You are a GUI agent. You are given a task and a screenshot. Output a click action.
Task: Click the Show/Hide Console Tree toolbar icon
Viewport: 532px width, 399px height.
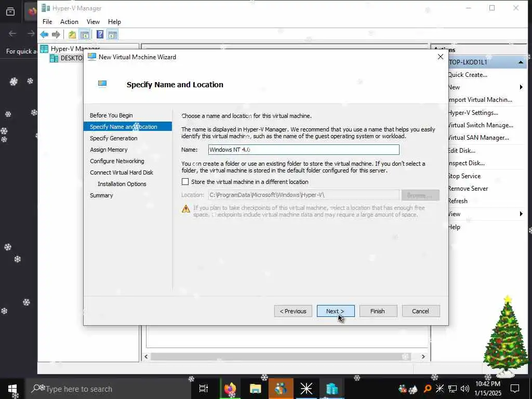click(85, 34)
